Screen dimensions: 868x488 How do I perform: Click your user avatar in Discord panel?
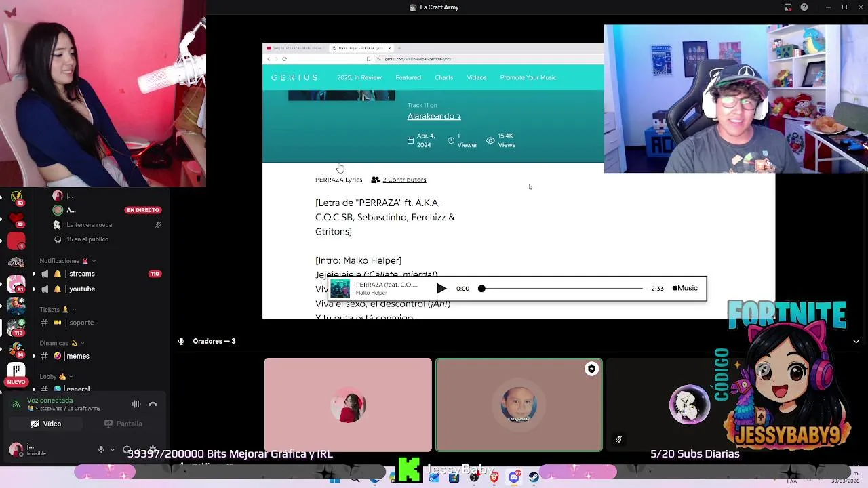click(16, 449)
